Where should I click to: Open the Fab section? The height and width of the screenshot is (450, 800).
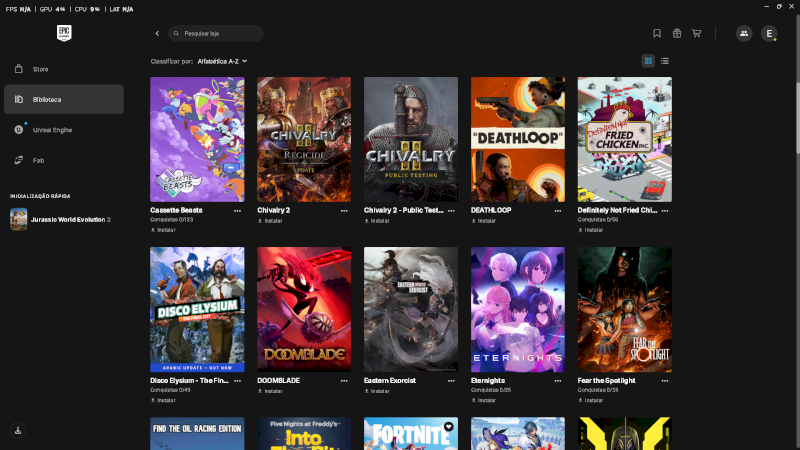64,160
